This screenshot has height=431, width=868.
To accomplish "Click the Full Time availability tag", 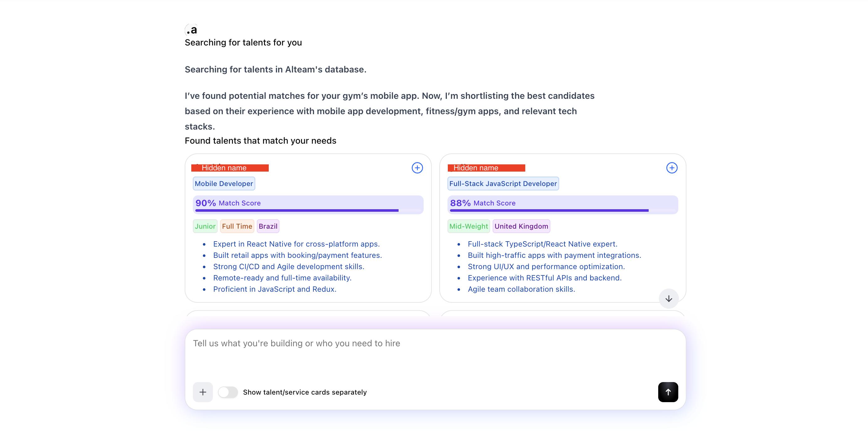I will click(x=237, y=226).
